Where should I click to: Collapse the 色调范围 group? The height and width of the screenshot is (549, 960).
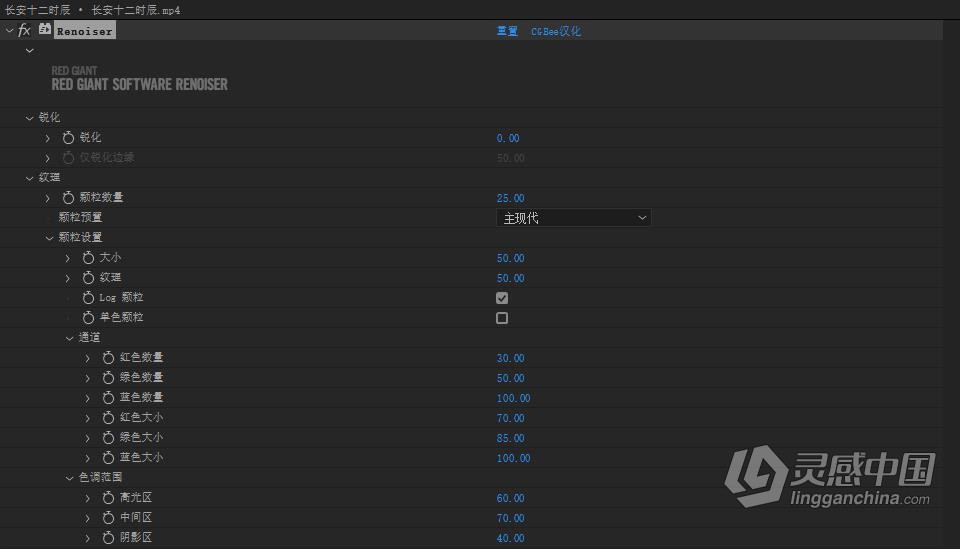pyautogui.click(x=70, y=478)
